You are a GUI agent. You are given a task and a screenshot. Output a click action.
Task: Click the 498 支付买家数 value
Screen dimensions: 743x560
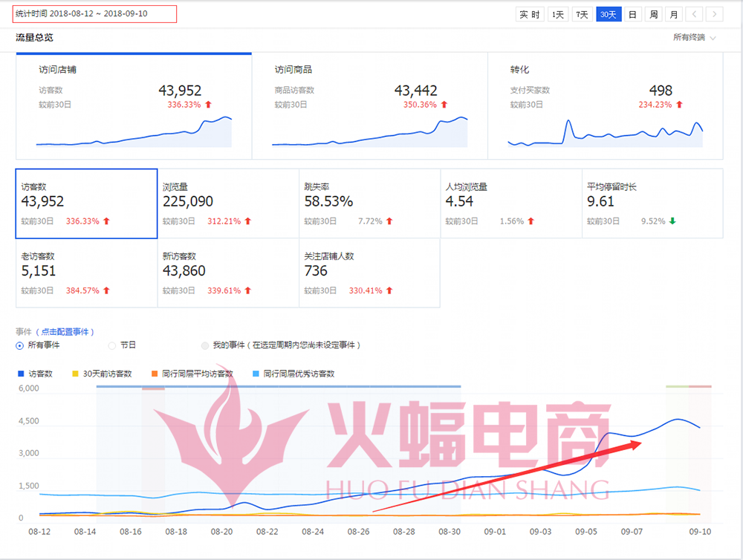tap(661, 91)
